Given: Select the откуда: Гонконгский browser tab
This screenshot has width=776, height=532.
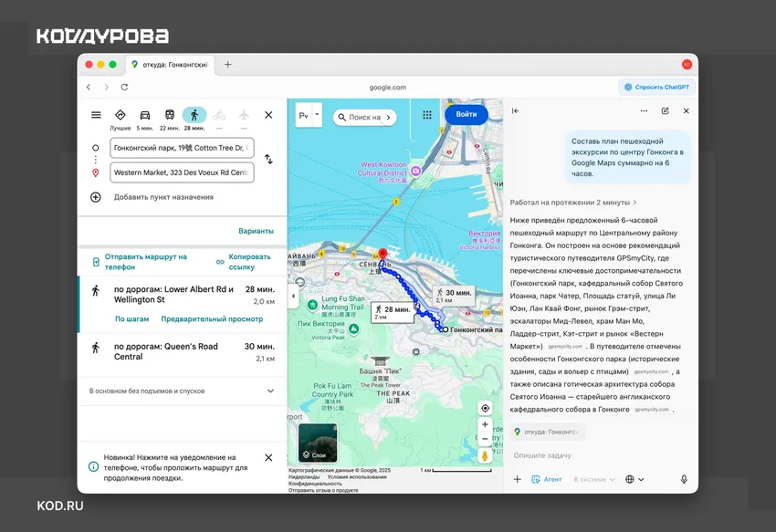Looking at the screenshot, I should click(x=170, y=65).
